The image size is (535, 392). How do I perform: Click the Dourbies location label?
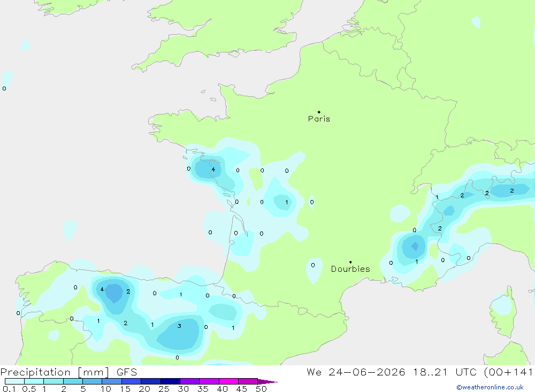pyautogui.click(x=350, y=269)
